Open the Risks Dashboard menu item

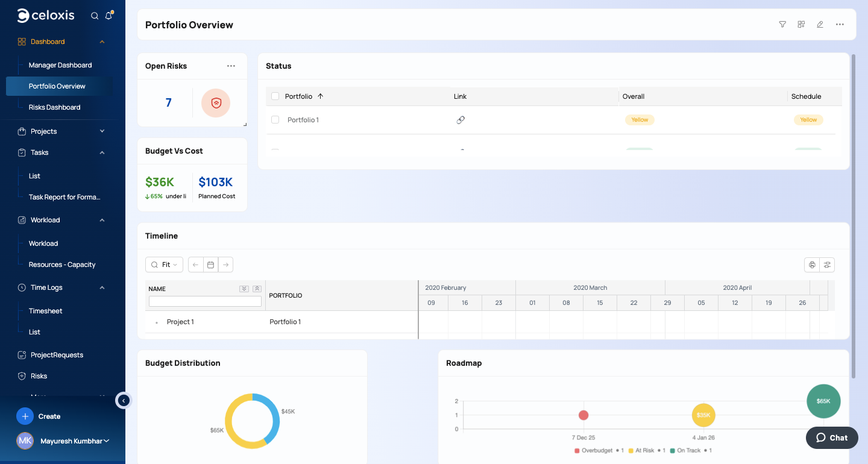tap(54, 107)
